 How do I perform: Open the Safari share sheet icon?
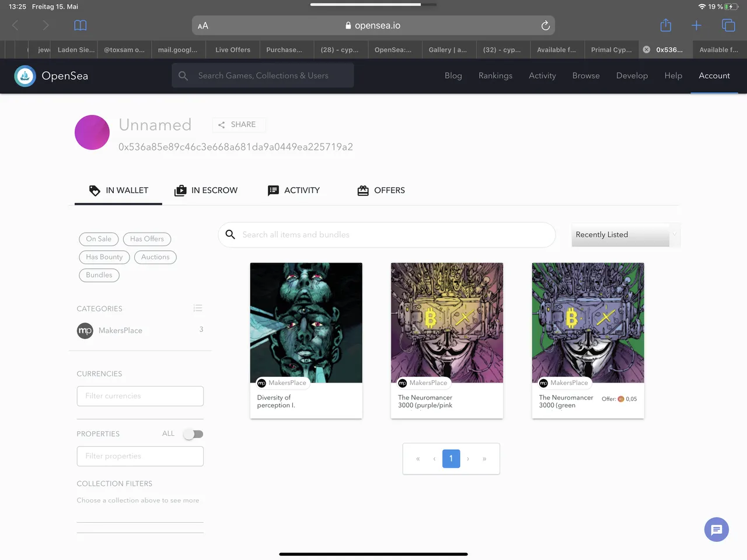(x=666, y=25)
